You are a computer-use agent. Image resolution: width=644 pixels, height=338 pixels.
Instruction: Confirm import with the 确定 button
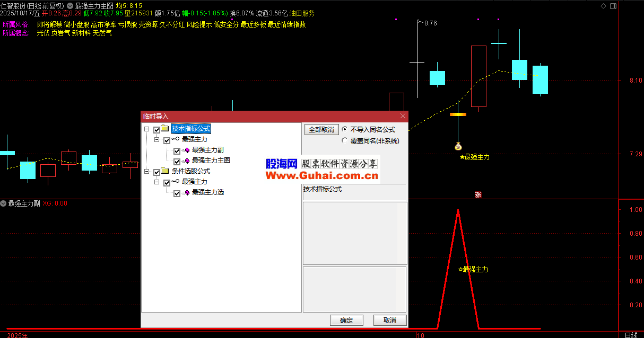point(346,320)
